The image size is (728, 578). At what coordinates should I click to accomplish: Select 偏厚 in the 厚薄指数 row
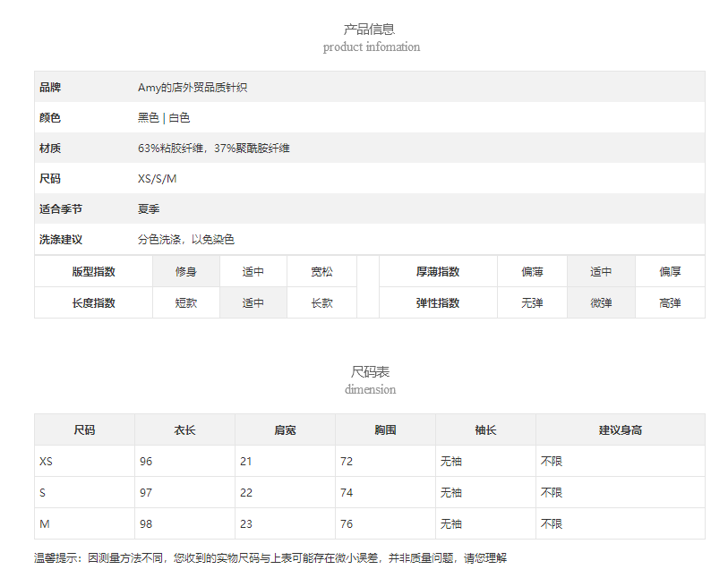pyautogui.click(x=670, y=272)
